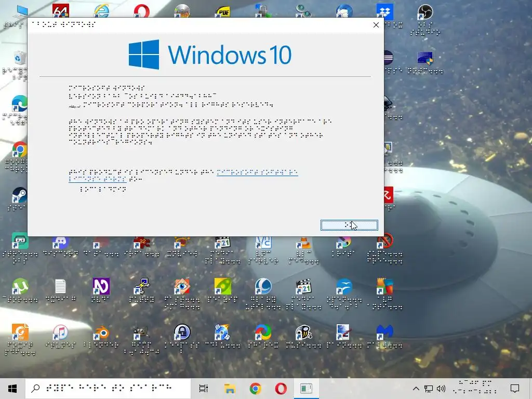Select the Recycle Bin desktop icon
The width and height of the screenshot is (532, 399).
[20, 58]
